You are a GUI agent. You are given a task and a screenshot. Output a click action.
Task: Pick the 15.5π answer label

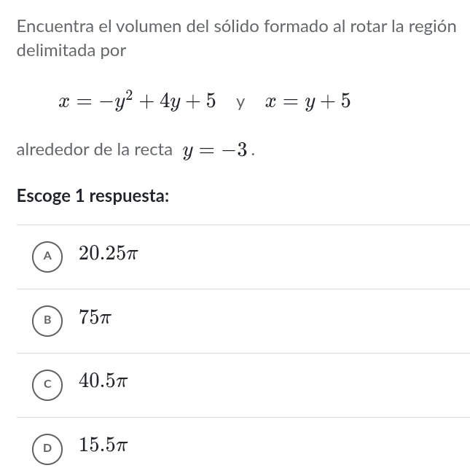[x=103, y=445]
